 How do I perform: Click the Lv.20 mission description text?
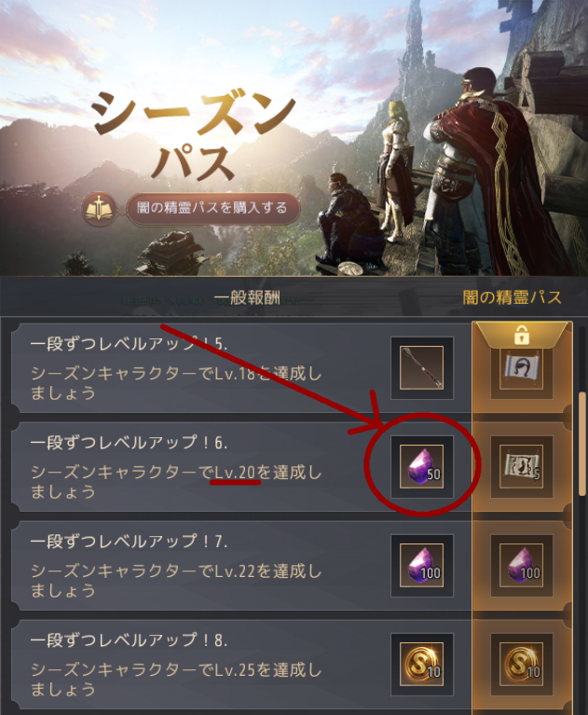(x=176, y=482)
